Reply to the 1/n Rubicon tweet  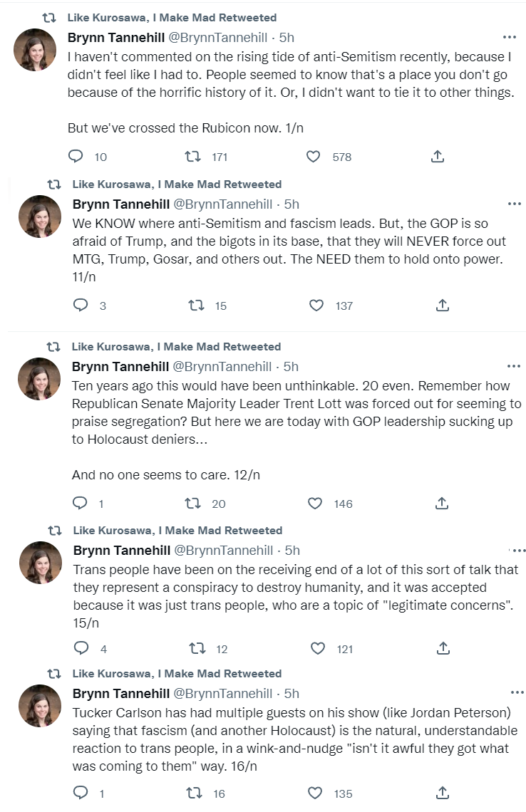76,156
